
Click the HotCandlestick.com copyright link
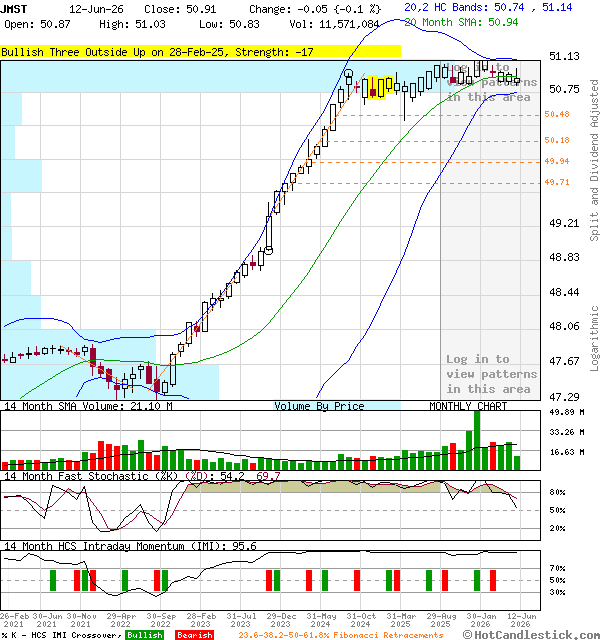click(x=531, y=635)
